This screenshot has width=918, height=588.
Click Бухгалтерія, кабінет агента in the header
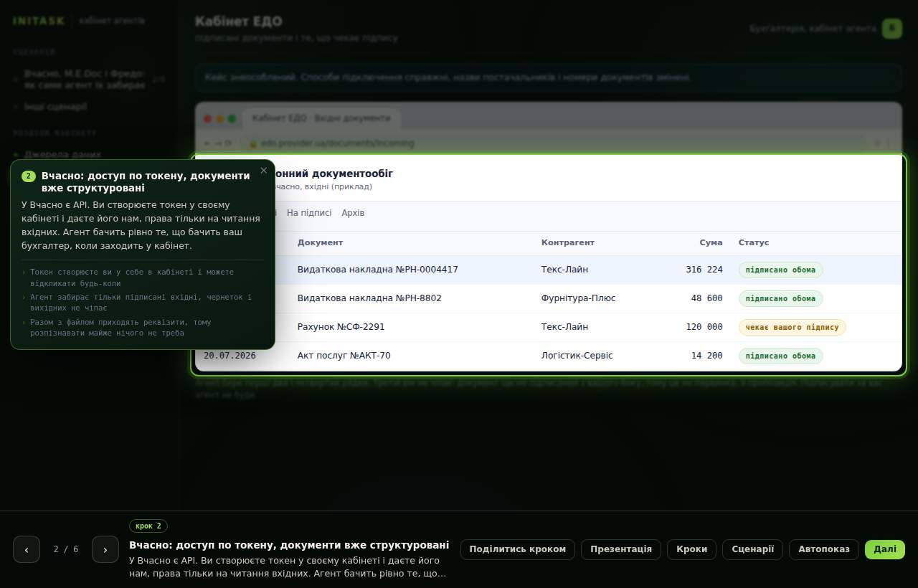click(x=813, y=29)
